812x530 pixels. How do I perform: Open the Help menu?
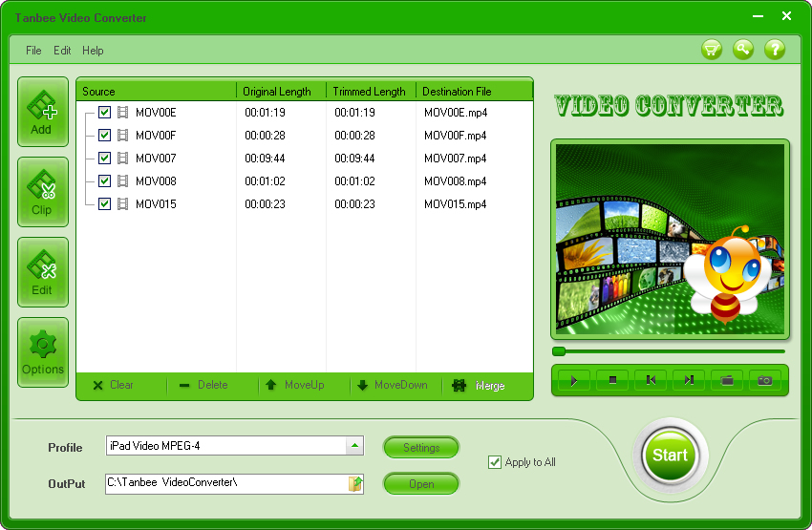coord(93,51)
